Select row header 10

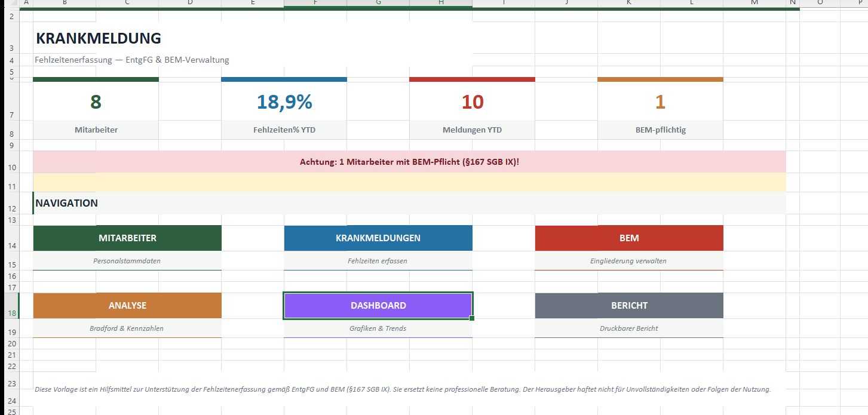[x=11, y=167]
